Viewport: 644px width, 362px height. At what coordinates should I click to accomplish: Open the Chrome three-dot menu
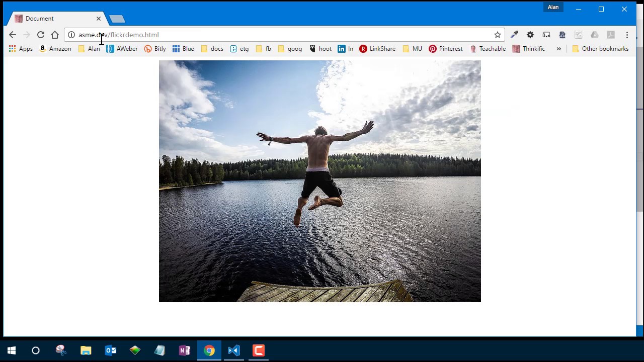click(x=627, y=35)
